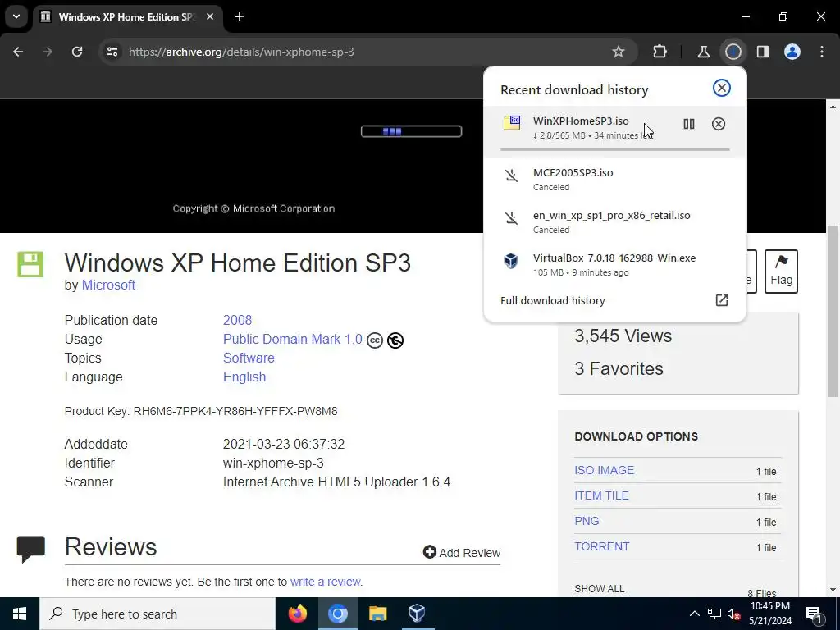Screen dimensions: 840x630
Task: Click the Software topic link
Action: coord(249,358)
